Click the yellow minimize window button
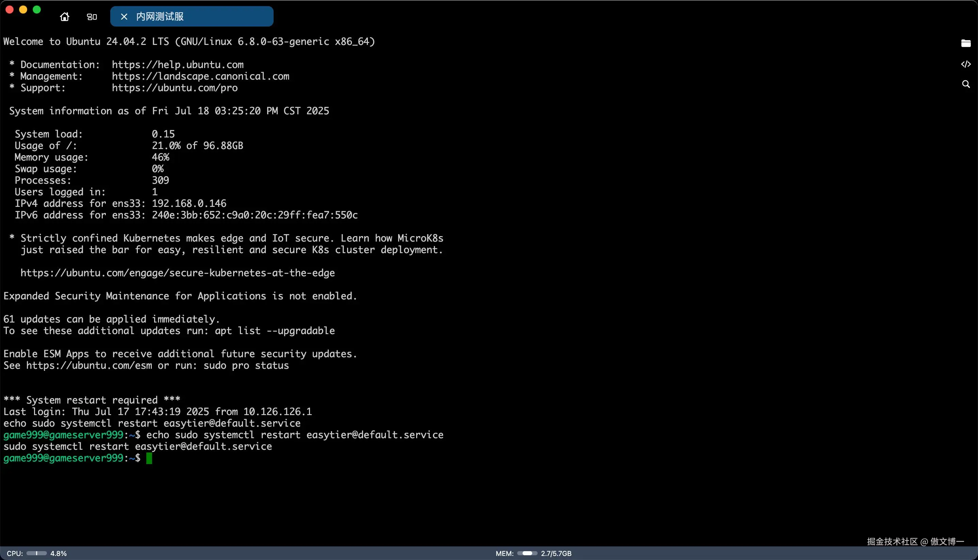The width and height of the screenshot is (978, 560). coord(23,10)
